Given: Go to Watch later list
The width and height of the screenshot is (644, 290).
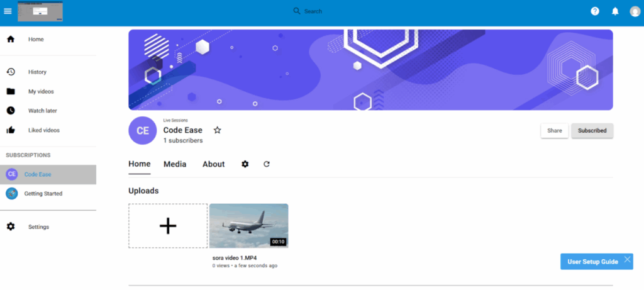Looking at the screenshot, I should 42,111.
